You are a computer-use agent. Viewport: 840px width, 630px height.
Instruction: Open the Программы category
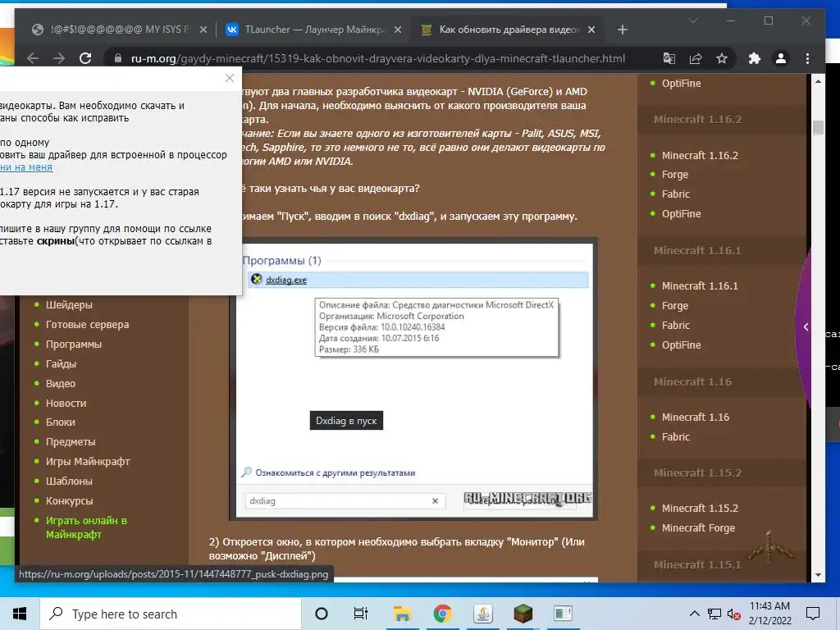73,345
